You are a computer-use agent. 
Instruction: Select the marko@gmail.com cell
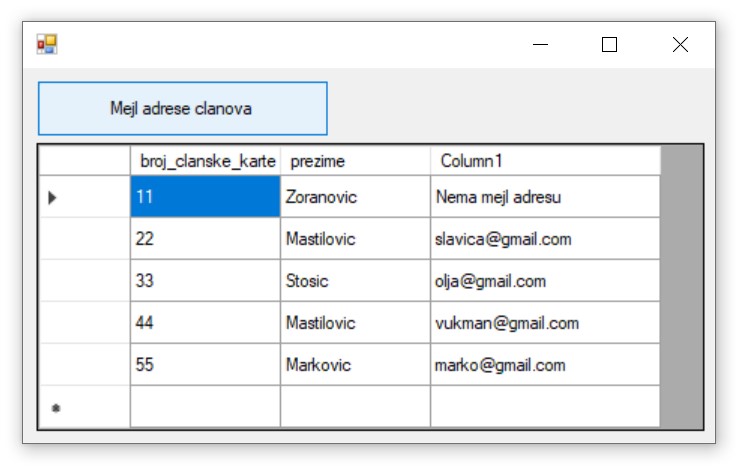(x=545, y=365)
